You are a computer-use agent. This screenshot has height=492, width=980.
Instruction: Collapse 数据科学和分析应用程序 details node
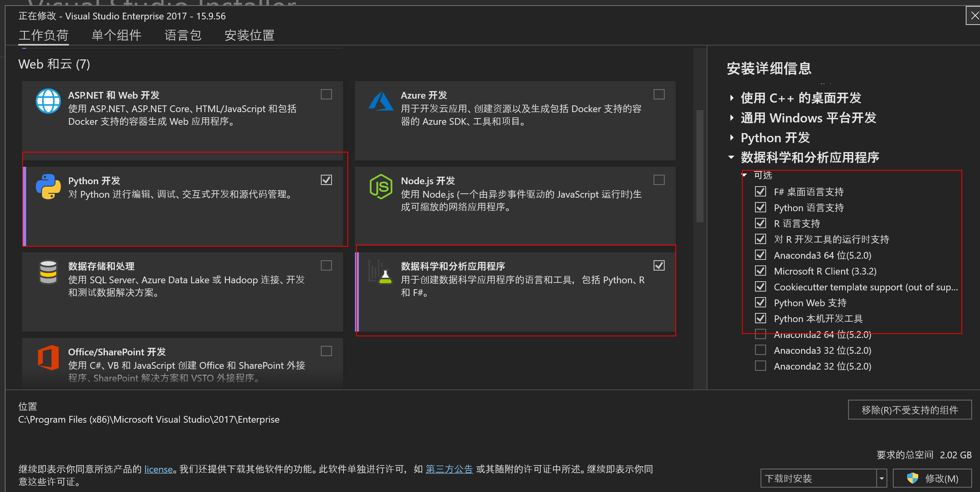tap(732, 157)
